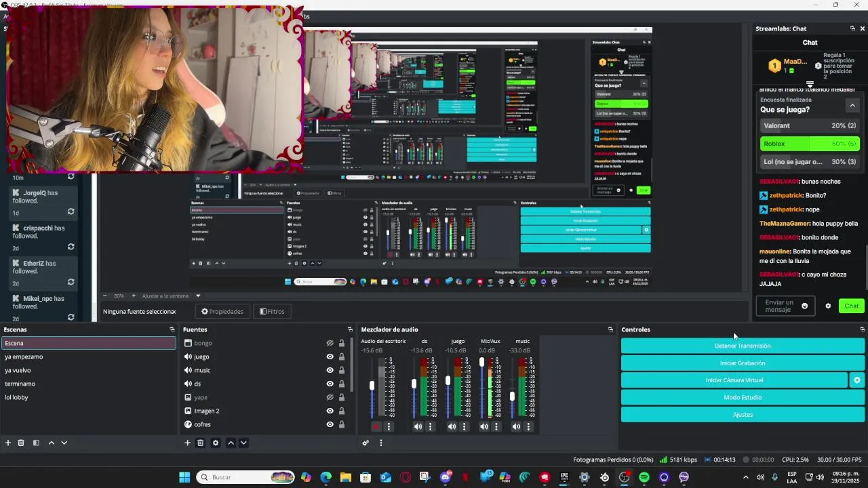868x488 pixels.
Task: Hide the cofres source
Action: pyautogui.click(x=330, y=424)
